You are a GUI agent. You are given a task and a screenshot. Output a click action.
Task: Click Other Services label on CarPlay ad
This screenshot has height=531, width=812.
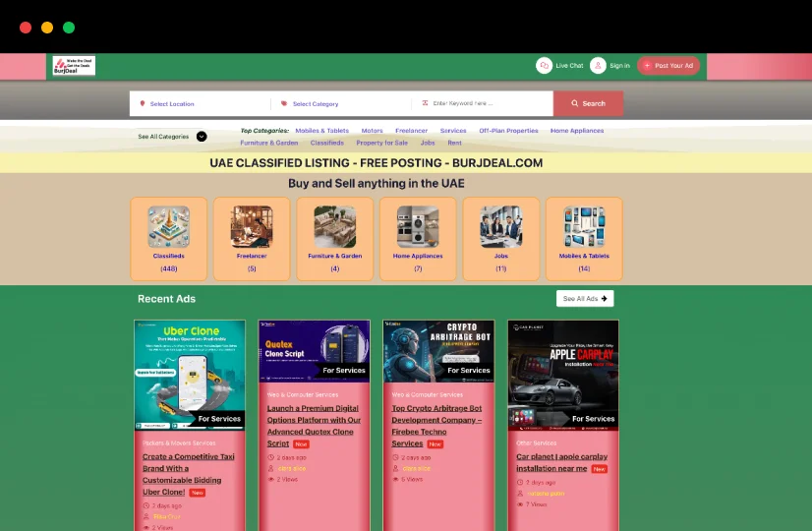537,442
